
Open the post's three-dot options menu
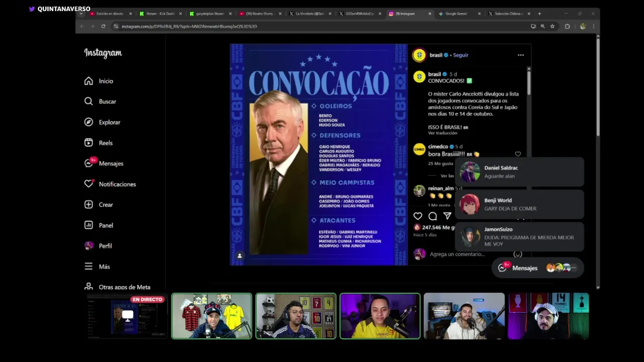(521, 55)
